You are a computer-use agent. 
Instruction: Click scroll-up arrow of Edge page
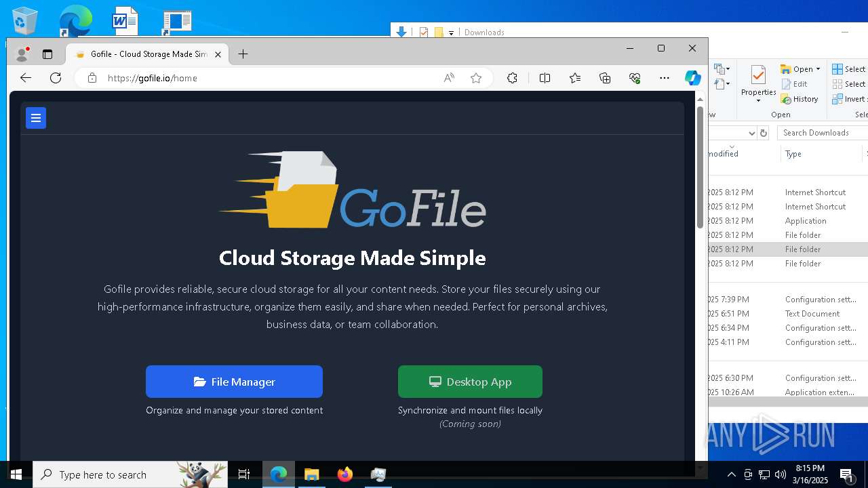click(x=700, y=99)
